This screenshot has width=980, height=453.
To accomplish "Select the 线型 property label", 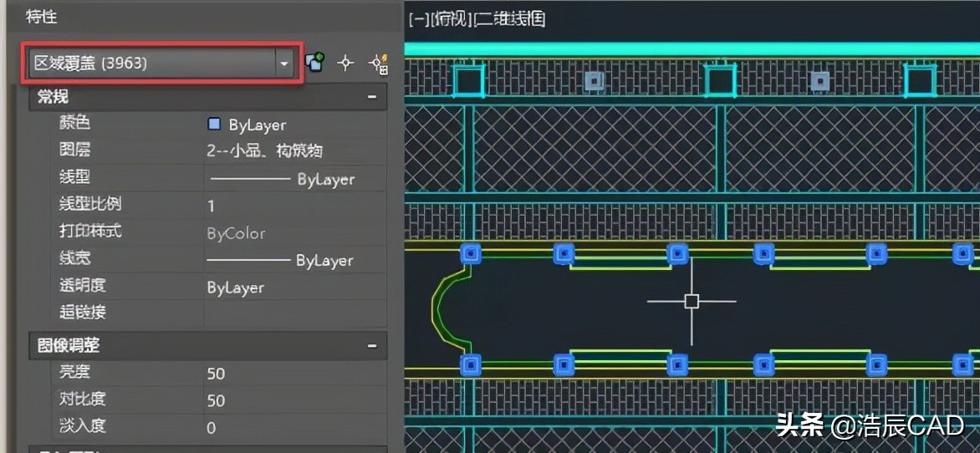I will [75, 177].
